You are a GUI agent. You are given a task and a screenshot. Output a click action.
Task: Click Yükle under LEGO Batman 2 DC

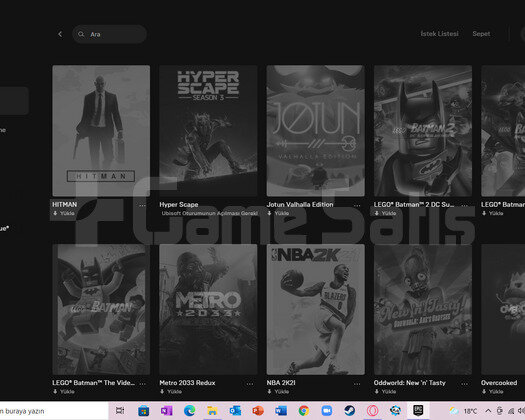click(x=385, y=213)
